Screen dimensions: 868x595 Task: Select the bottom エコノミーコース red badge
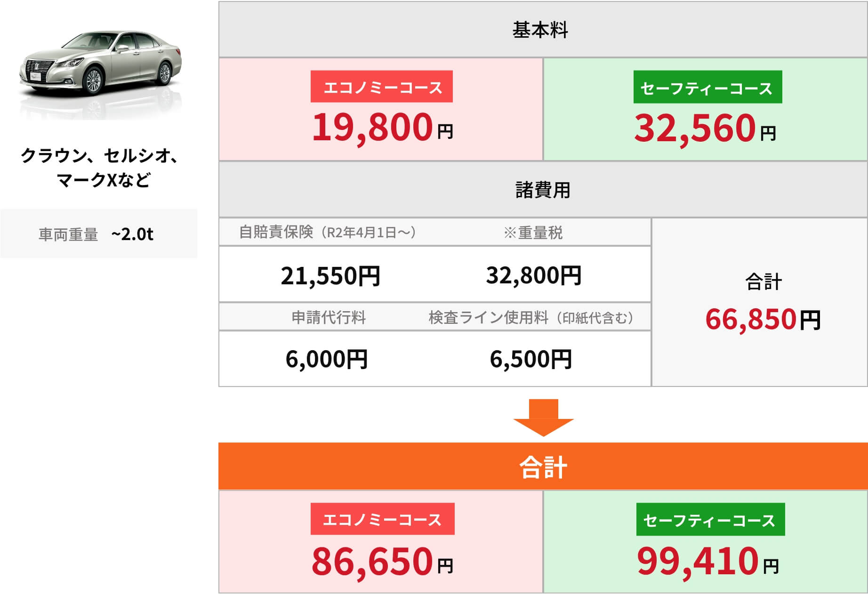(x=383, y=519)
